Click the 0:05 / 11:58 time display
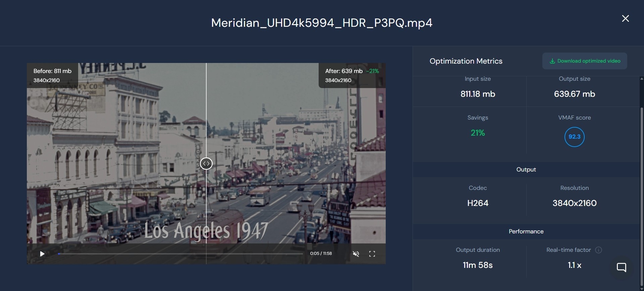The width and height of the screenshot is (644, 291). point(321,253)
